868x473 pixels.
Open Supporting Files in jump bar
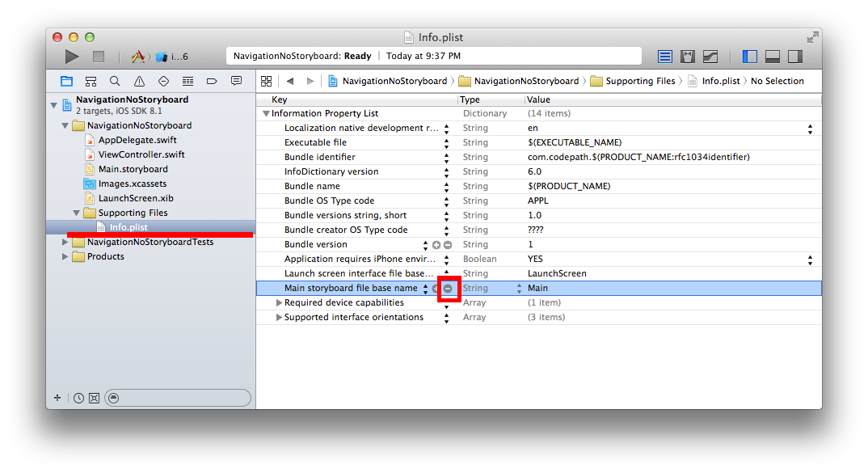click(x=633, y=82)
